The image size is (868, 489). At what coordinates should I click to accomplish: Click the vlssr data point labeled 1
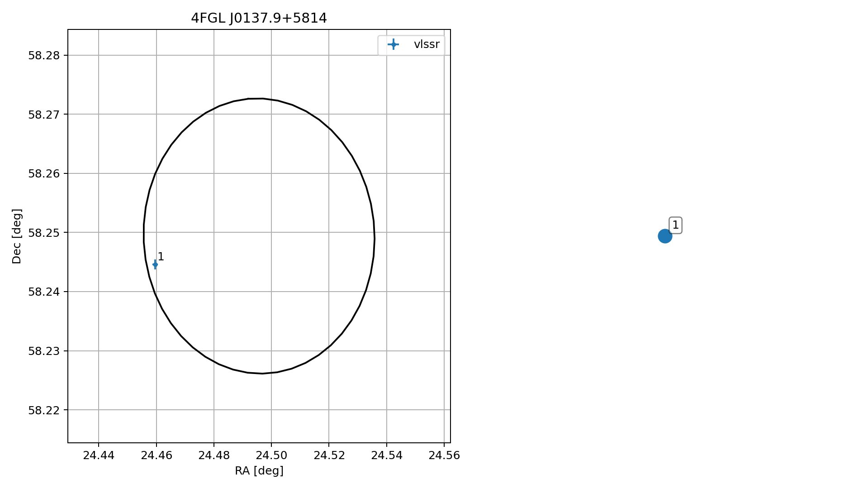tap(155, 264)
